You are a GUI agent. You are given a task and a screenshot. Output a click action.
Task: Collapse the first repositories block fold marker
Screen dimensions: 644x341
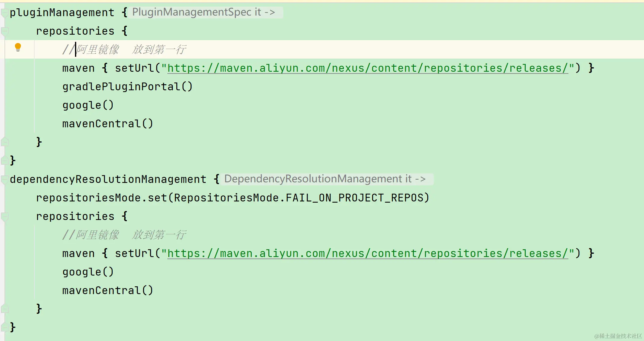point(4,31)
